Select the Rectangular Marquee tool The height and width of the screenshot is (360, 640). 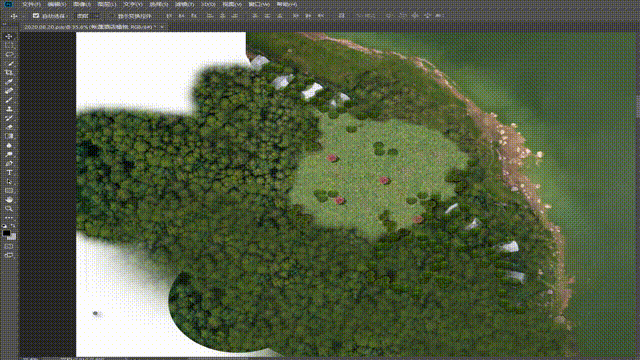click(9, 45)
